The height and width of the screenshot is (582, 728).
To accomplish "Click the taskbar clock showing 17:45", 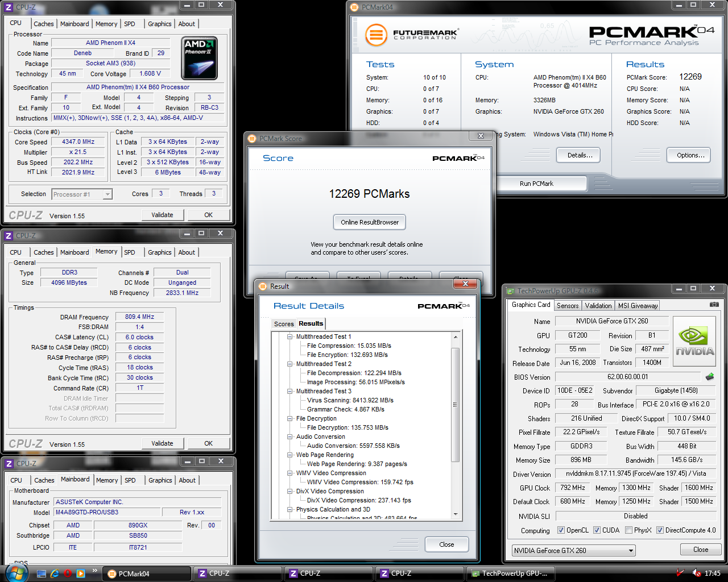I will 712,573.
